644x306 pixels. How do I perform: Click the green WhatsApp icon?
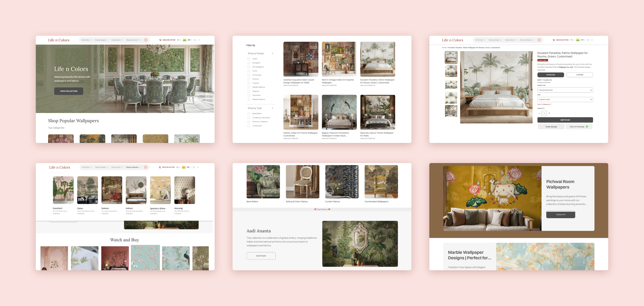pos(587,127)
